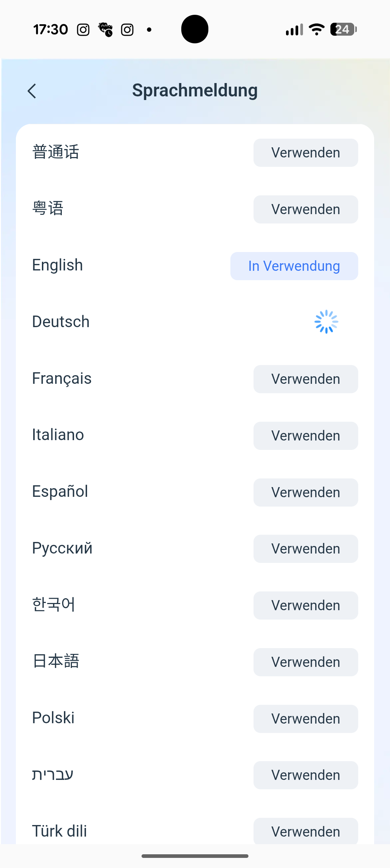Tap the back arrow icon
Screen dimensions: 390x868
coord(32,91)
